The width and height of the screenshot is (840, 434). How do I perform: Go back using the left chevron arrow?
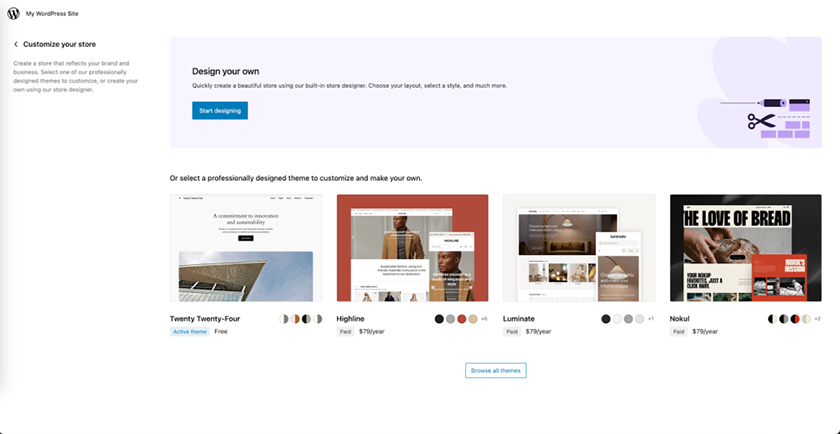point(16,44)
